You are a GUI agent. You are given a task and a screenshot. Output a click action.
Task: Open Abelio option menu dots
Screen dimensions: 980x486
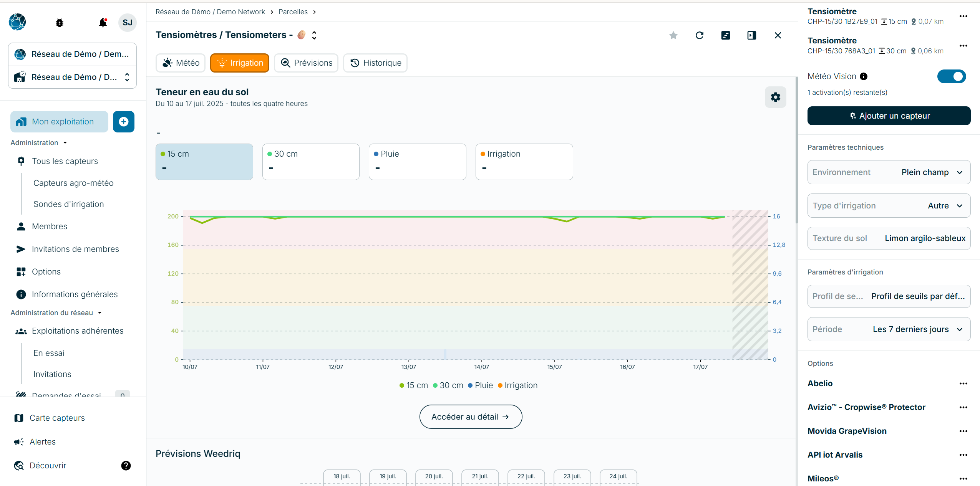(963, 384)
